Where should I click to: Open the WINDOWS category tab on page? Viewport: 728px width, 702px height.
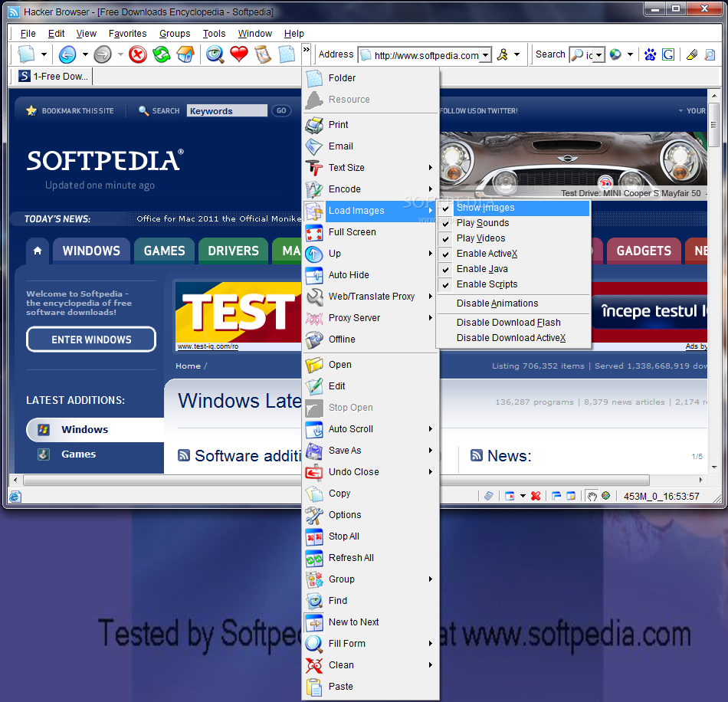[x=91, y=251]
